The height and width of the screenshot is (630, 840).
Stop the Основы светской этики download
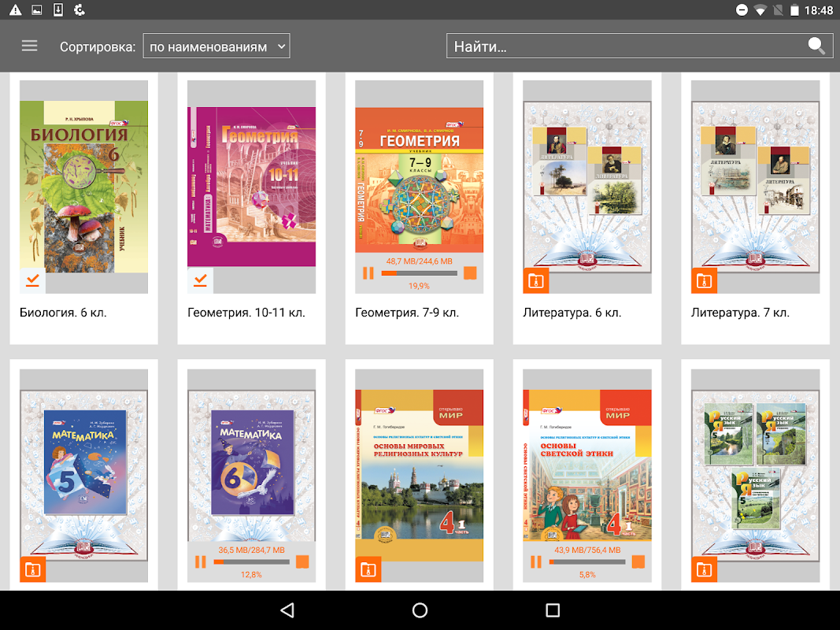[638, 562]
